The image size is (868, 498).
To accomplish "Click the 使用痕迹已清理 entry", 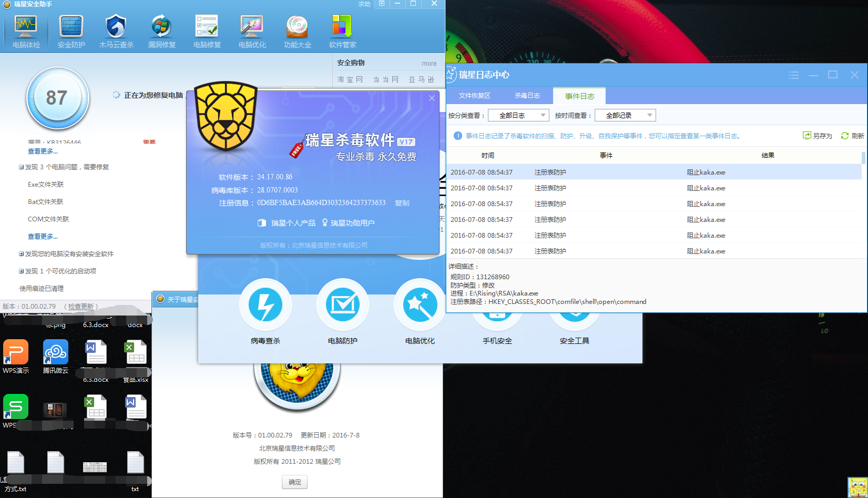I will (42, 289).
